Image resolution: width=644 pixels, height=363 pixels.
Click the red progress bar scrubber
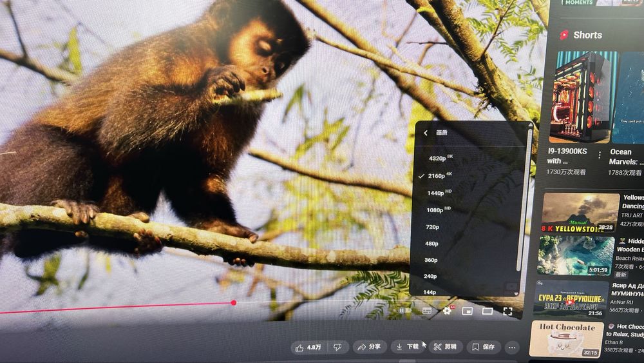(x=234, y=303)
